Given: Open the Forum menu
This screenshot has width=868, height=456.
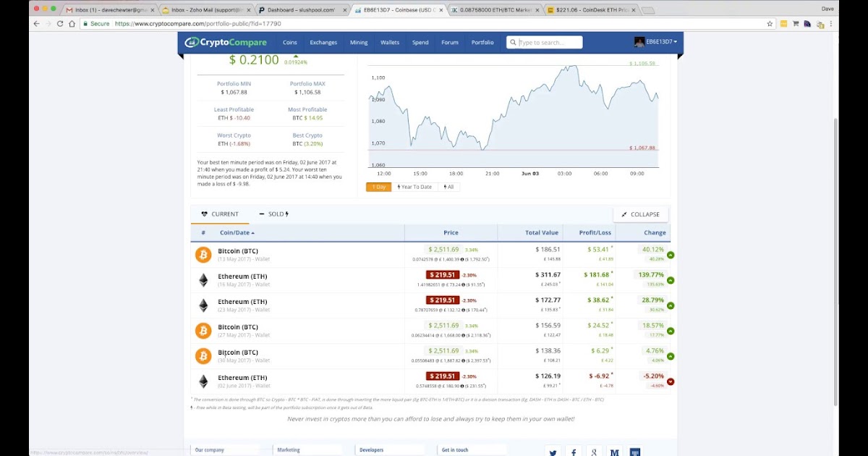Looking at the screenshot, I should 450,42.
